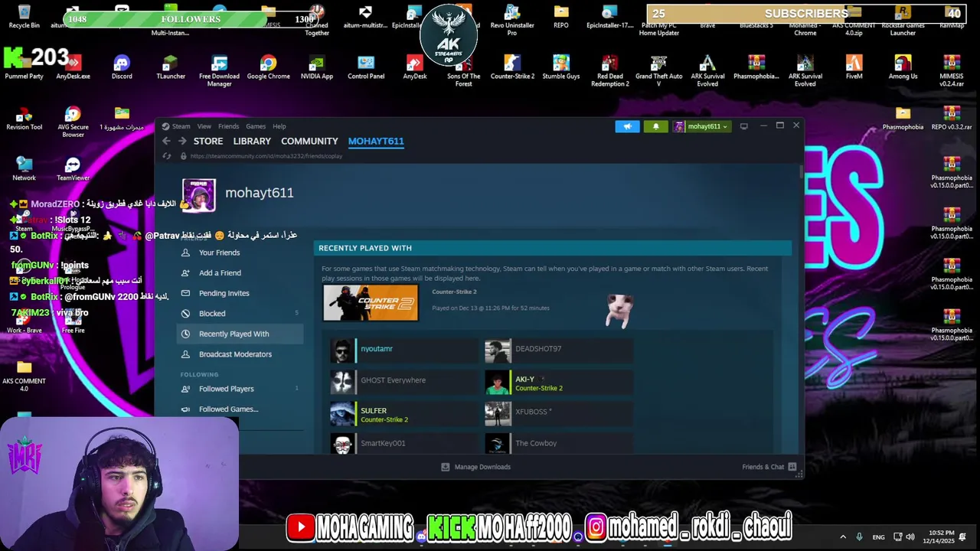Go forward with Steam's forward arrow
The width and height of the screenshot is (980, 551).
click(x=182, y=141)
